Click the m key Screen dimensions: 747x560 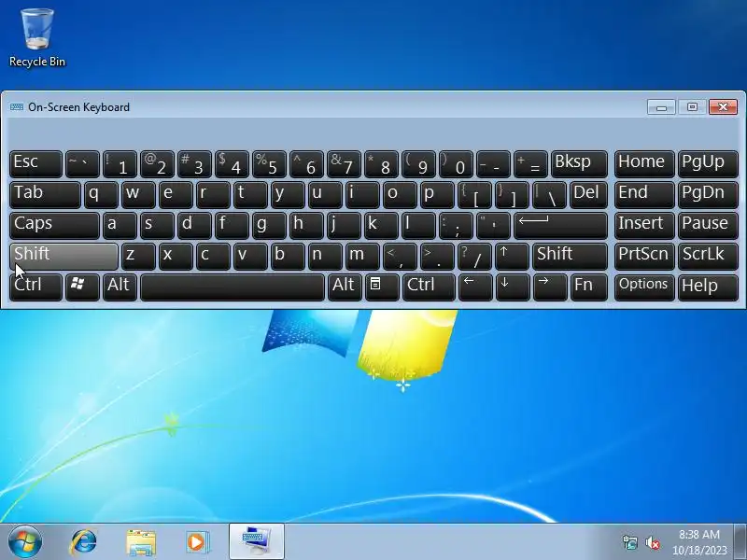[363, 257]
